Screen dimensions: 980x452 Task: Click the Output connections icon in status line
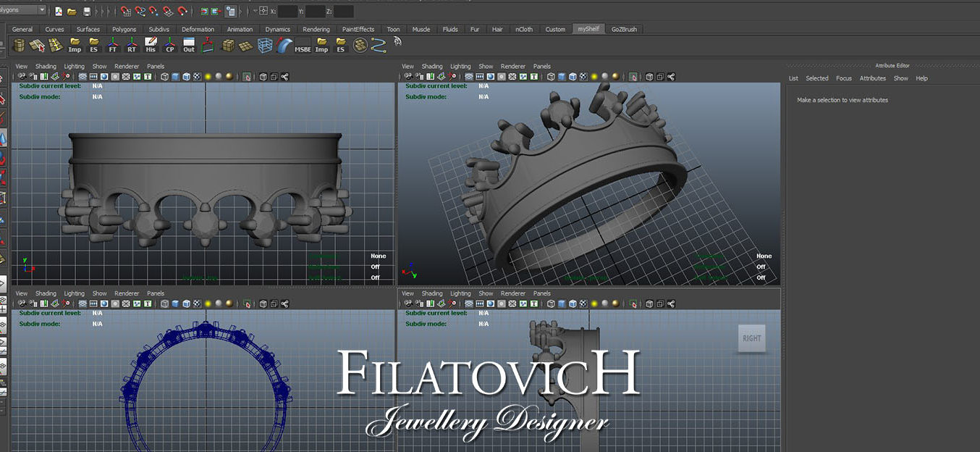point(215,12)
